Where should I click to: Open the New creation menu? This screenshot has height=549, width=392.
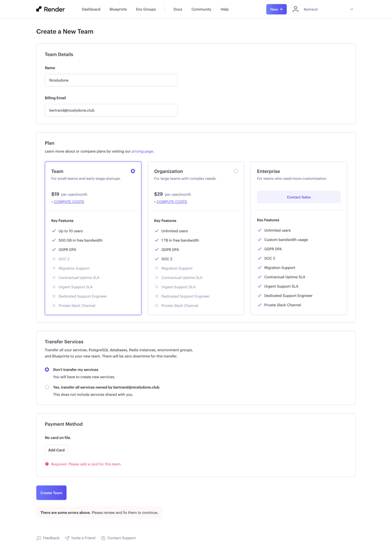click(x=276, y=9)
